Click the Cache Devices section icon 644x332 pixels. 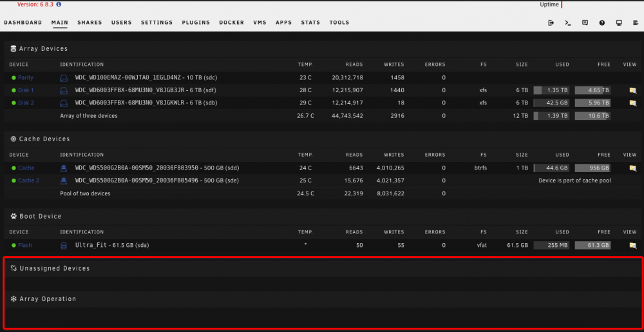[13, 139]
